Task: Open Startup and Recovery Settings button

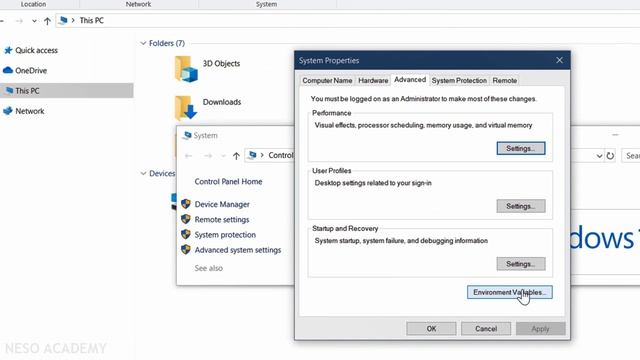Action: [x=521, y=264]
